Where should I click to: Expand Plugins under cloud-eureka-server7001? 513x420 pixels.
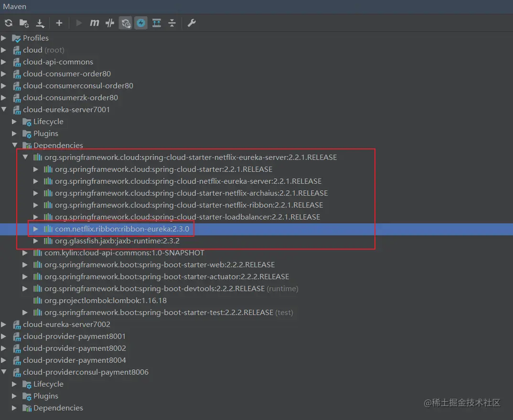[x=14, y=133]
